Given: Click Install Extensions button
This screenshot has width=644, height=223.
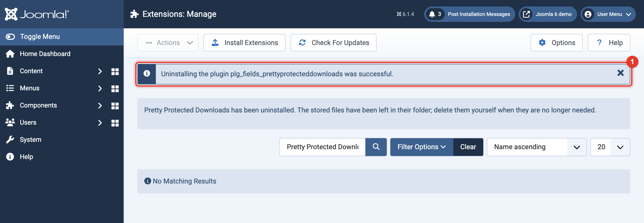Looking at the screenshot, I should 244,43.
